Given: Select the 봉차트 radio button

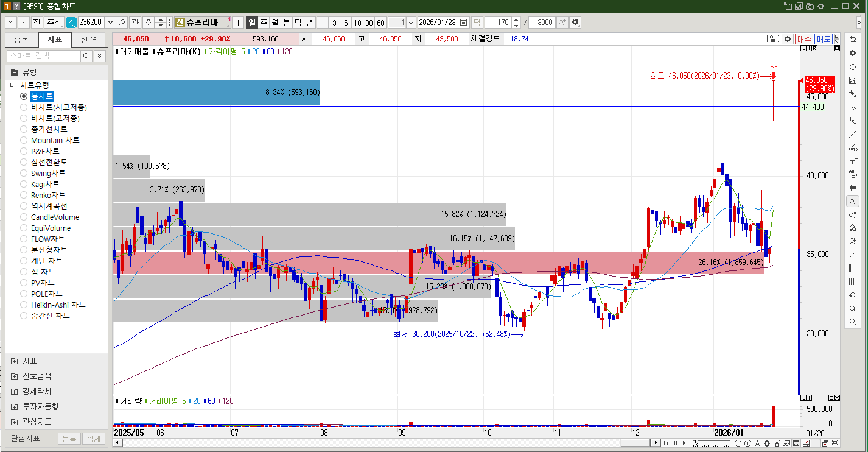Looking at the screenshot, I should [24, 96].
